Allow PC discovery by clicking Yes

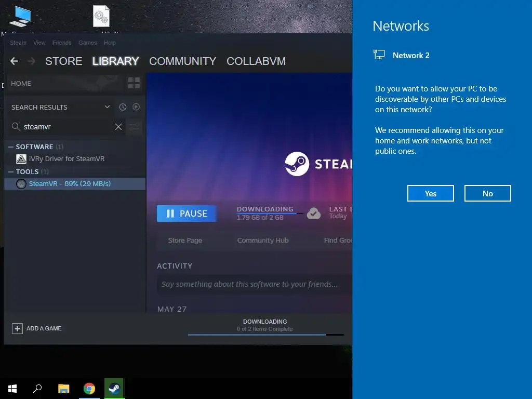[x=431, y=193]
